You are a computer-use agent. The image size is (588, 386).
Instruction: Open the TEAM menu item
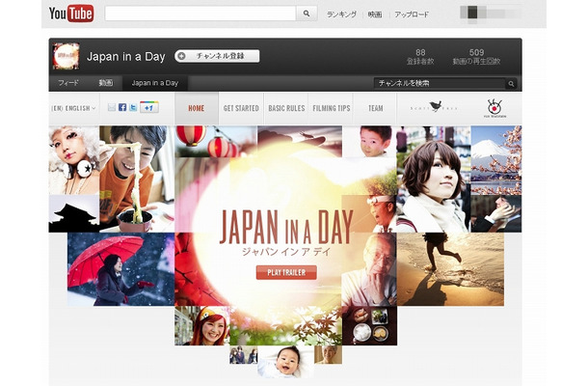pyautogui.click(x=375, y=108)
